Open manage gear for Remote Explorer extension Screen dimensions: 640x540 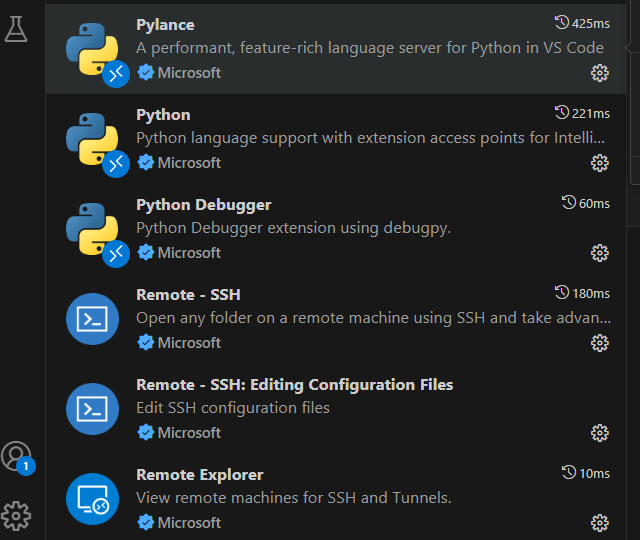[x=600, y=523]
